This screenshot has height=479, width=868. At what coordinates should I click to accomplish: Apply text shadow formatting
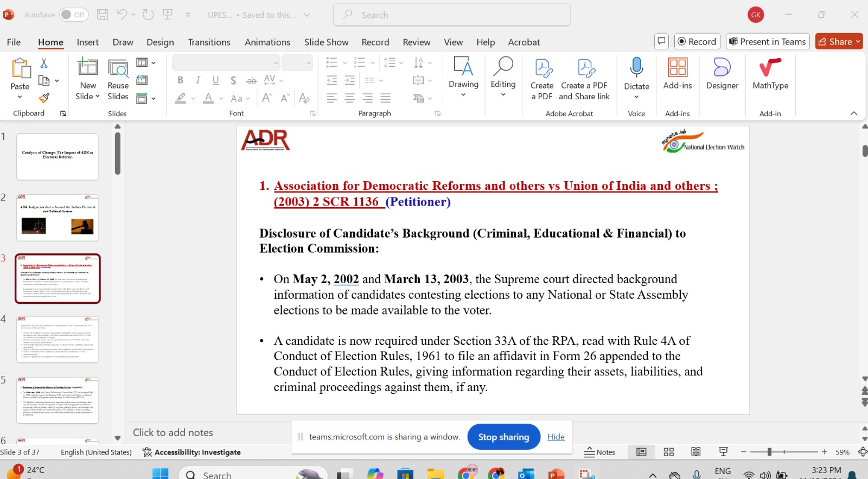pos(233,80)
